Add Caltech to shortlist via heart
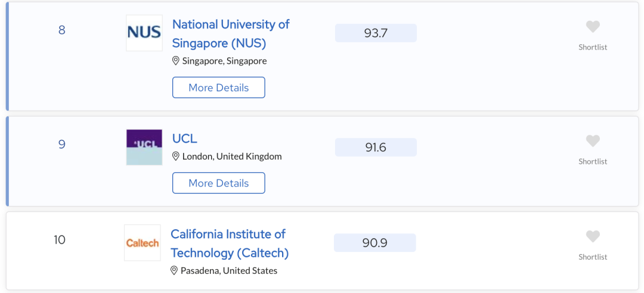This screenshot has height=293, width=644. pos(593,237)
